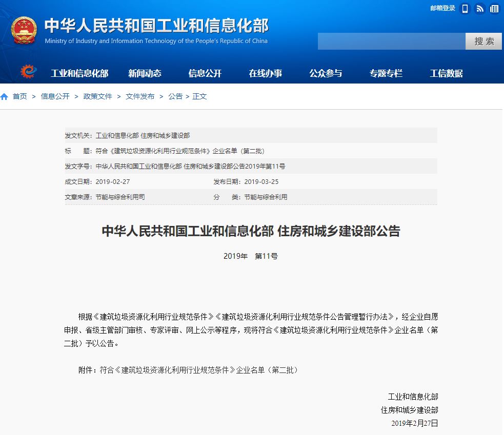Open 公众参与 navigation menu
Viewport: 504px width, 435px height.
[x=326, y=73]
